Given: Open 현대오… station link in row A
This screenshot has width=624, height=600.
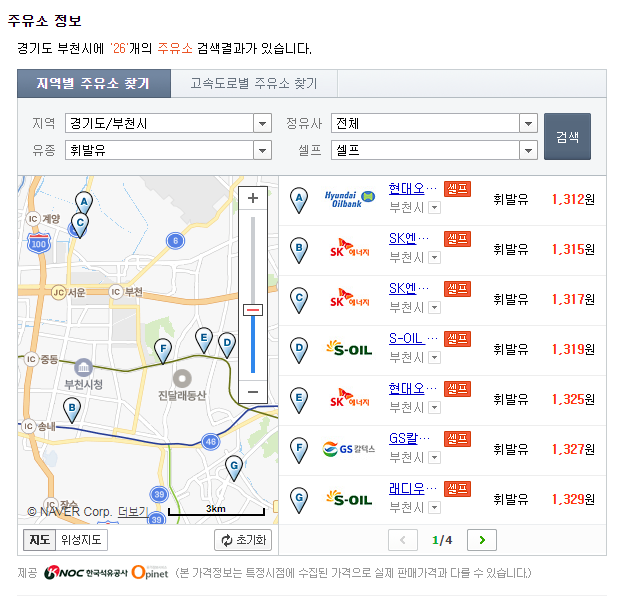Looking at the screenshot, I should [x=413, y=188].
